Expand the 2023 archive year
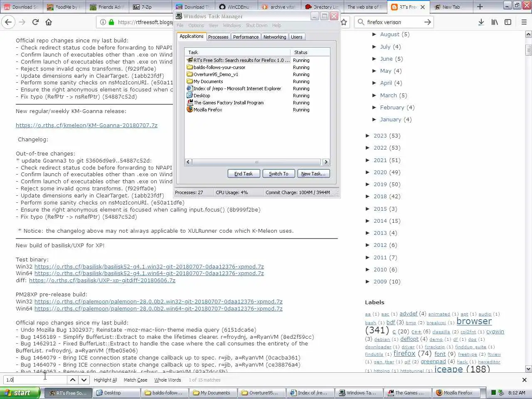 click(368, 135)
